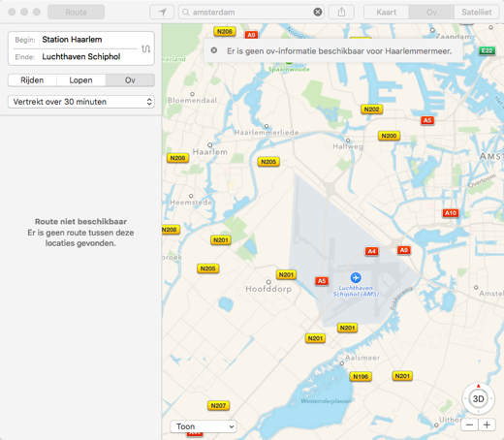
Task: Open the share icon menu
Action: (x=341, y=13)
